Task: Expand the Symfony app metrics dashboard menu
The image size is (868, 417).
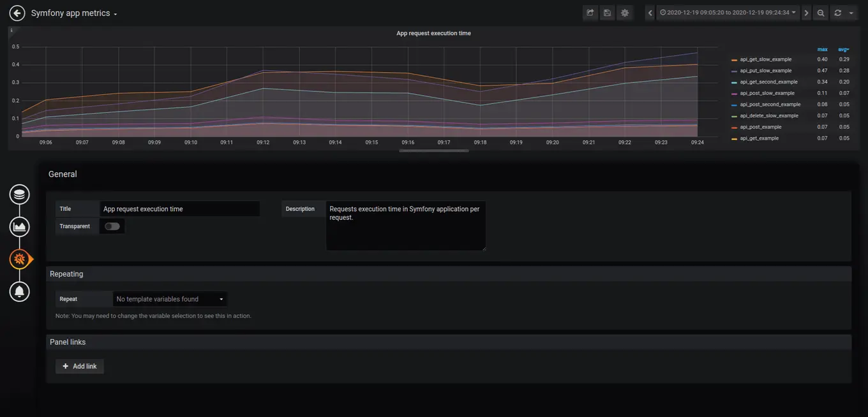Action: click(74, 13)
